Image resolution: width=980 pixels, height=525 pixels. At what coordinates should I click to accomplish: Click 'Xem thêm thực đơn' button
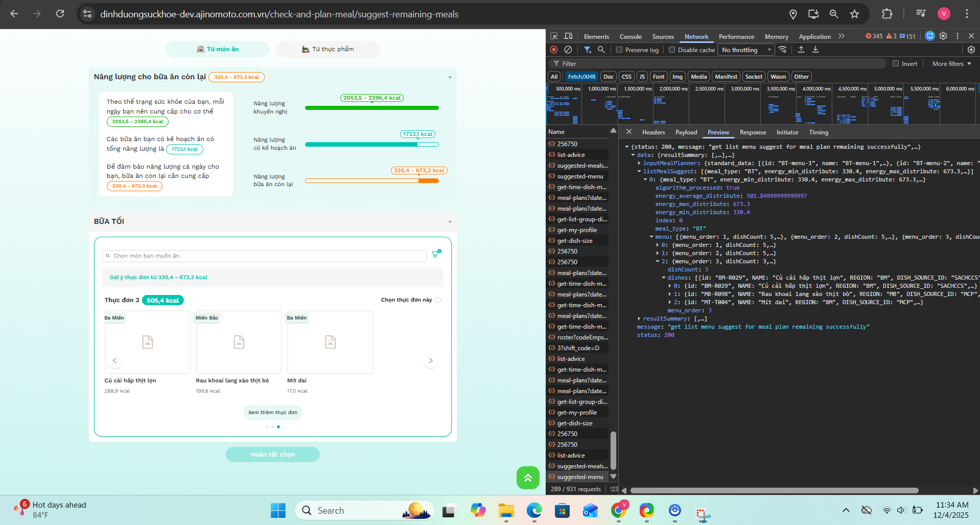point(273,413)
